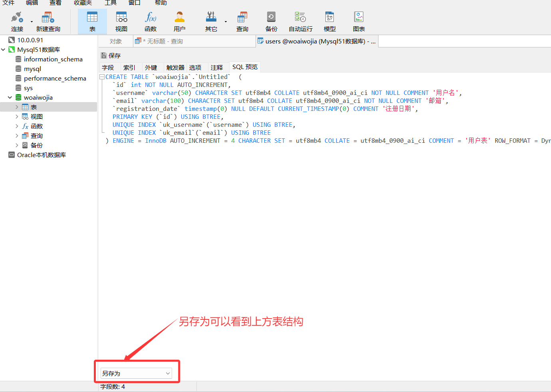
Task: Switch to the 字段 (Fields) tab
Action: coord(108,68)
